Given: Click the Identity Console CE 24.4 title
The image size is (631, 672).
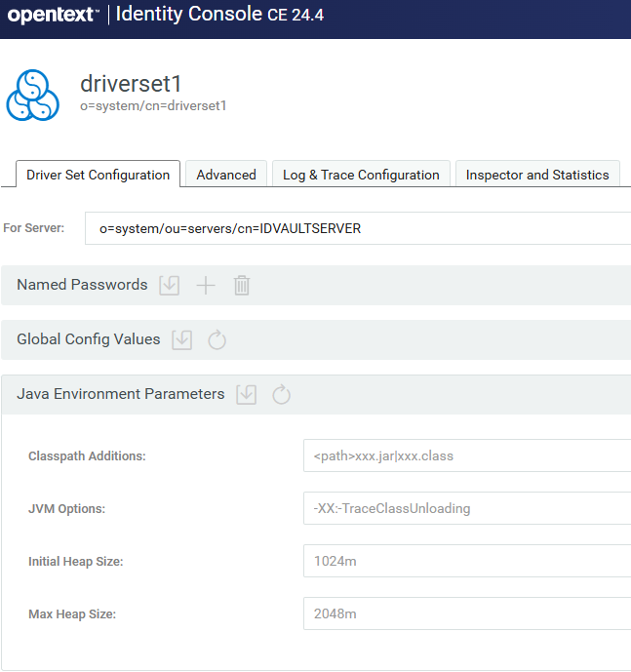Looking at the screenshot, I should point(219,15).
